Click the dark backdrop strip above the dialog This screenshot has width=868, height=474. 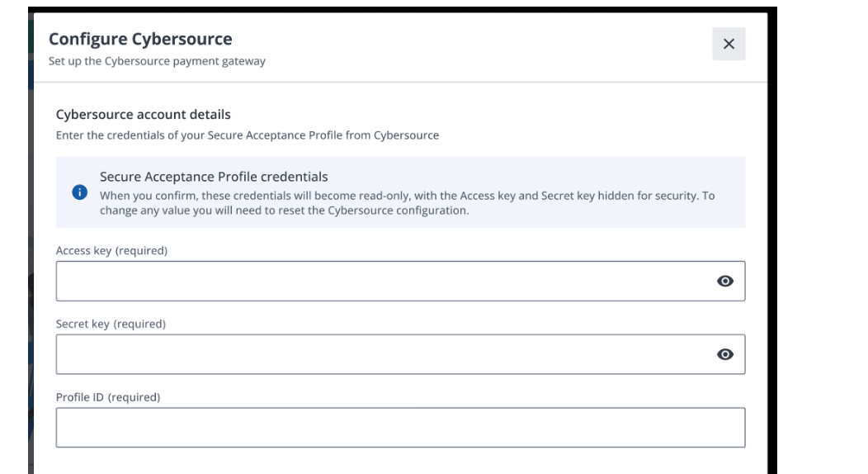pos(396,8)
